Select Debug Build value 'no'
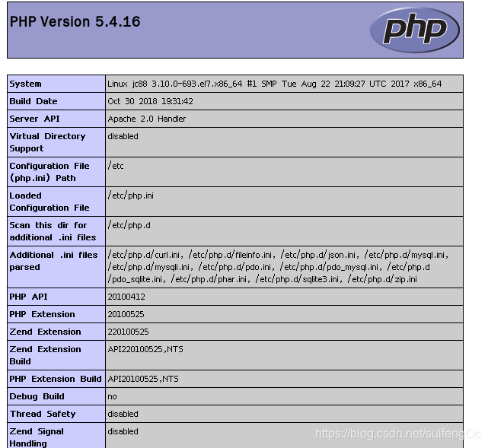The height and width of the screenshot is (448, 488). pyautogui.click(x=113, y=397)
